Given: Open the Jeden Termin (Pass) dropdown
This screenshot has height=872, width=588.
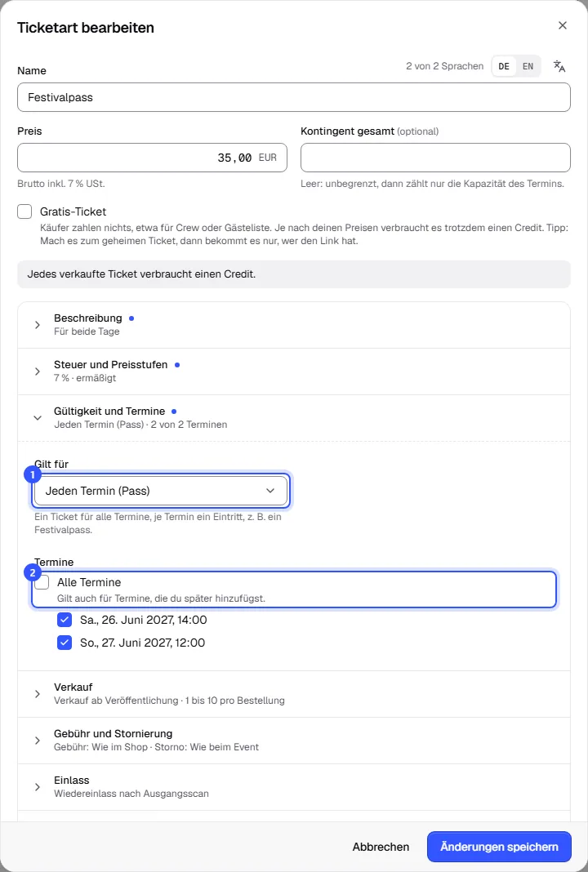Looking at the screenshot, I should 161,491.
